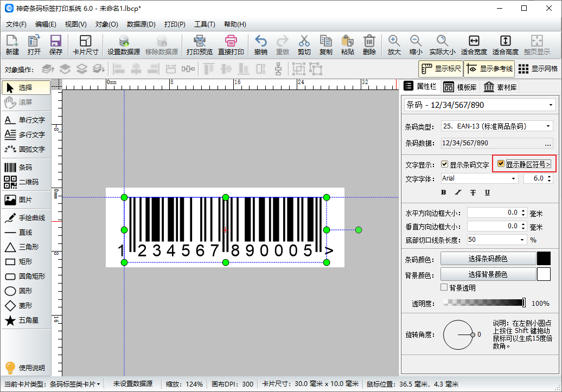The height and width of the screenshot is (392, 562).
Task: Click the 撤销 undo icon
Action: click(260, 45)
